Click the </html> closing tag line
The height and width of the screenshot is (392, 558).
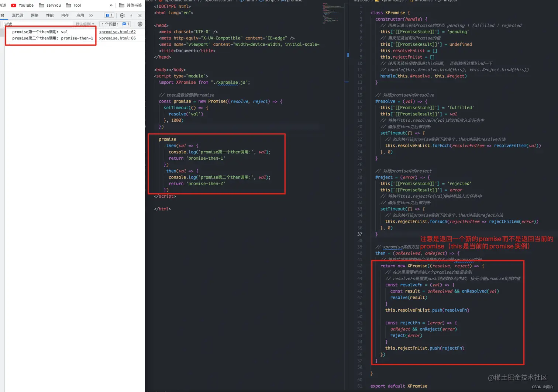(162, 209)
